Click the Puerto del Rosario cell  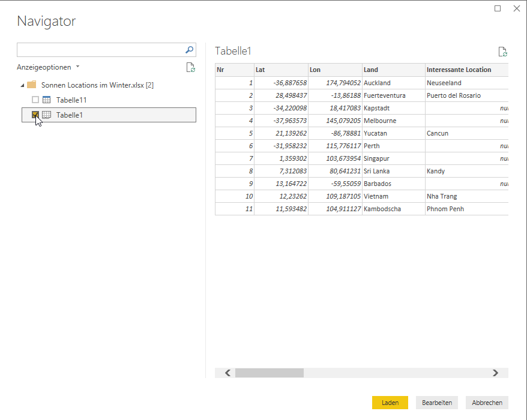coord(466,95)
